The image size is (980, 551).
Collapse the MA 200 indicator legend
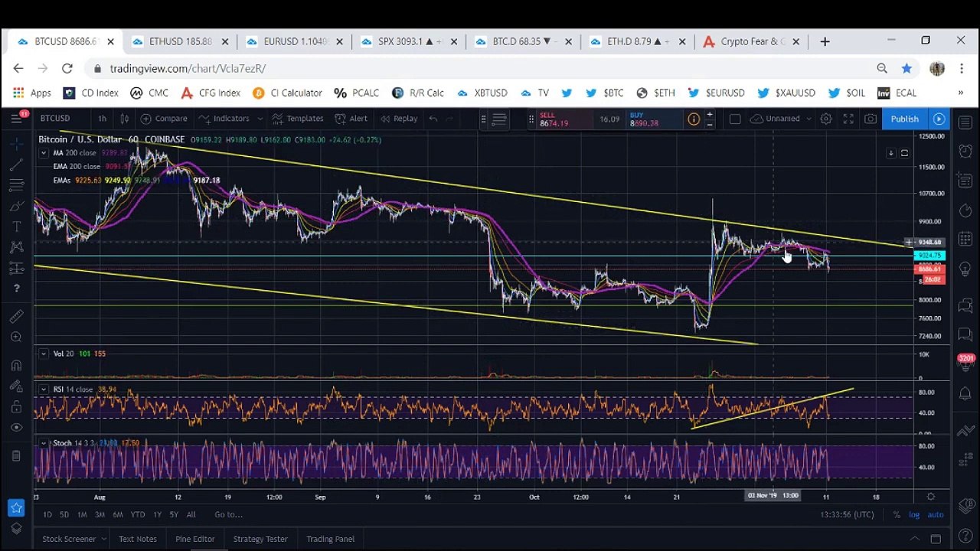pos(44,153)
